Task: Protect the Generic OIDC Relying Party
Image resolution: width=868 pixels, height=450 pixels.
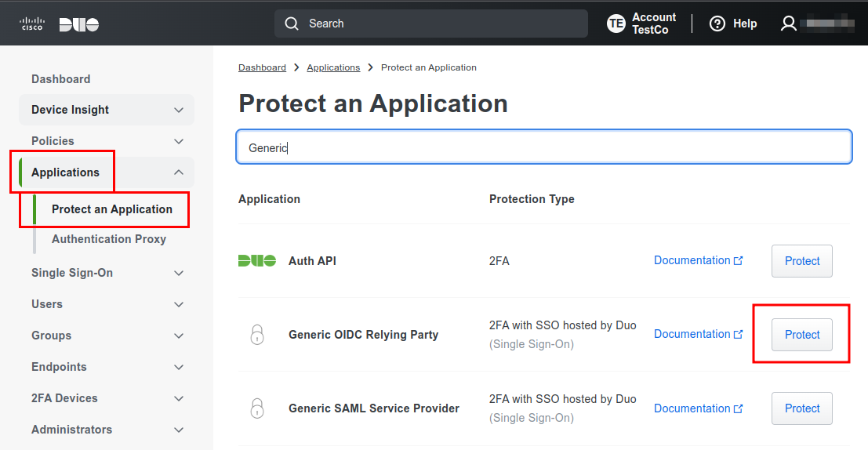Action: tap(801, 335)
